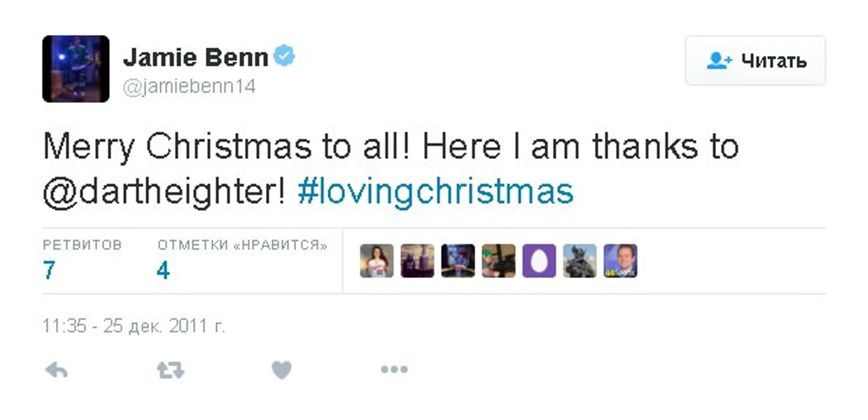Click the smiling man avatar with sports logo
The height and width of the screenshot is (420, 868).
pyautogui.click(x=620, y=261)
